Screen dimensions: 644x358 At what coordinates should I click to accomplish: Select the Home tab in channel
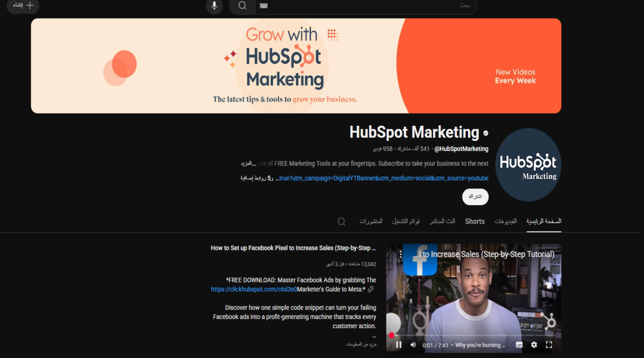click(x=544, y=221)
